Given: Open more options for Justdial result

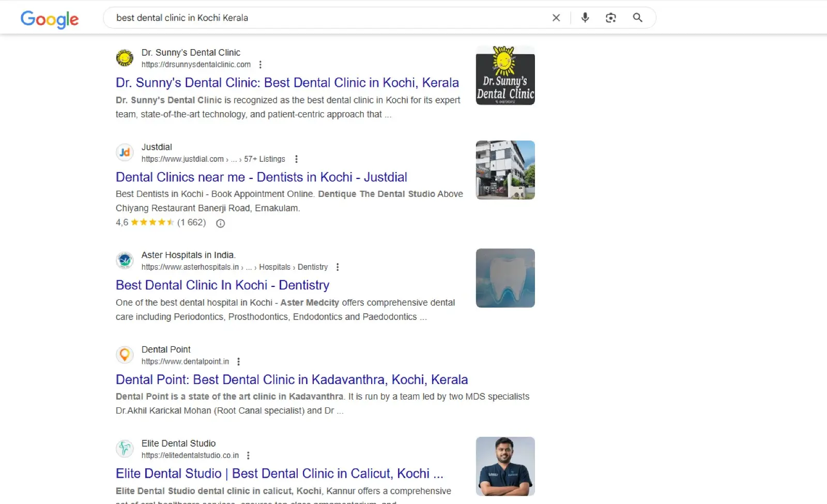Looking at the screenshot, I should [x=296, y=159].
